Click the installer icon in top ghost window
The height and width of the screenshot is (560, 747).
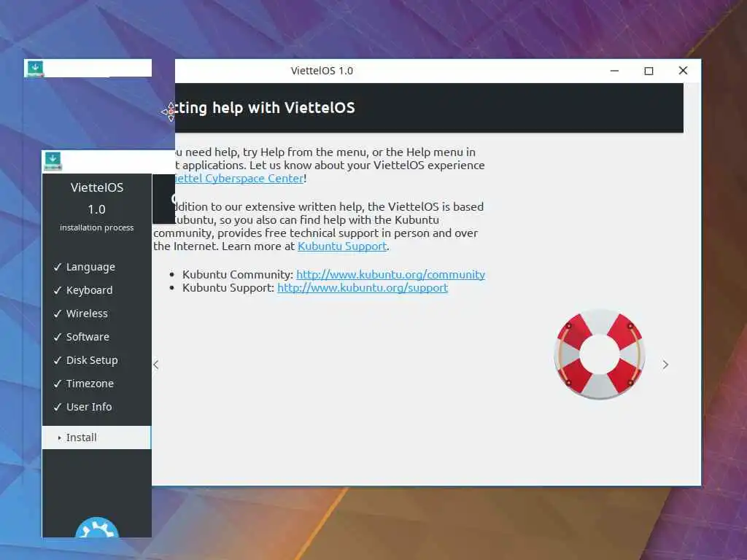coord(35,69)
